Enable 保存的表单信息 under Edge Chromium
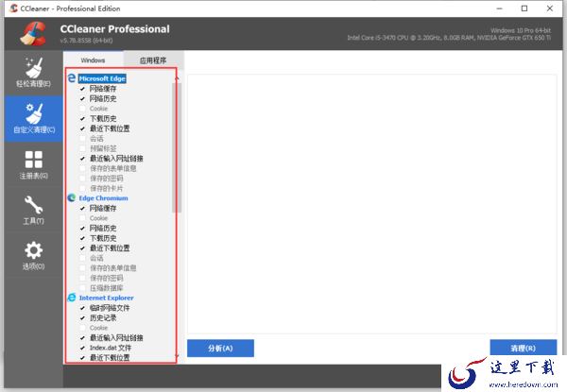 pos(82,268)
